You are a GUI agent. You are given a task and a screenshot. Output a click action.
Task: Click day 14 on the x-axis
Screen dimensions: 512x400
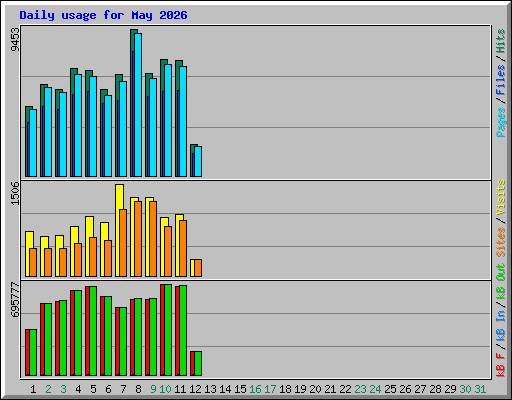coord(225,389)
